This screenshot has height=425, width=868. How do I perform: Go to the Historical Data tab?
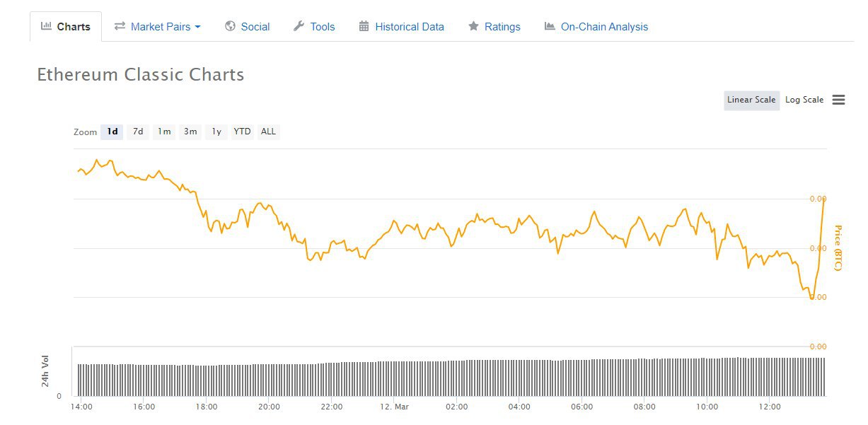(402, 27)
